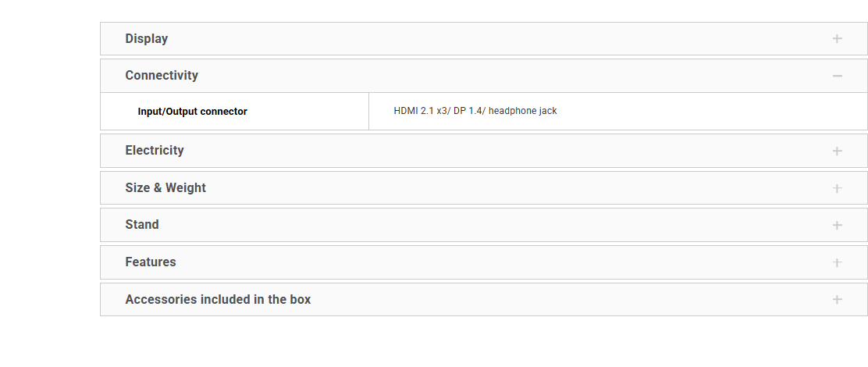Screen dimensions: 868x367
Task: Click the middle of the Display header bar
Action: coord(484,39)
